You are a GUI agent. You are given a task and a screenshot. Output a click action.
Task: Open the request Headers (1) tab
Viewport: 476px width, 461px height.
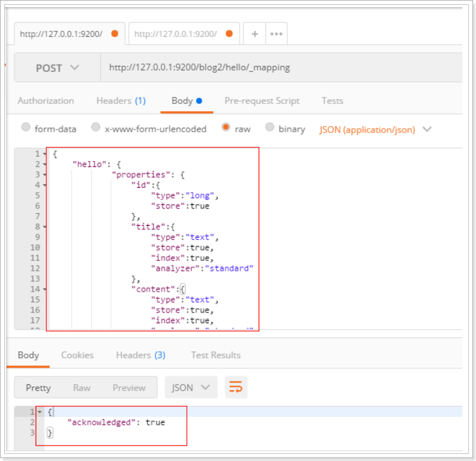coord(121,100)
